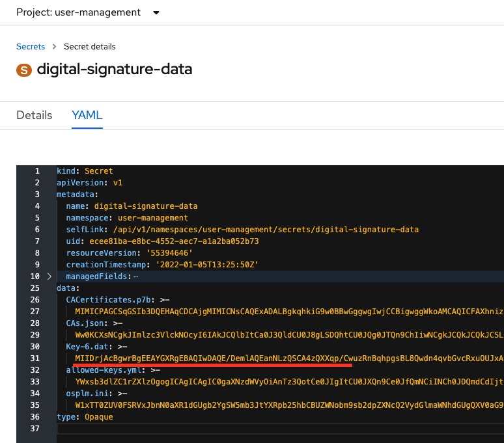Click the MIMICPAGCSqGSIb3 encoded value line

click(289, 312)
